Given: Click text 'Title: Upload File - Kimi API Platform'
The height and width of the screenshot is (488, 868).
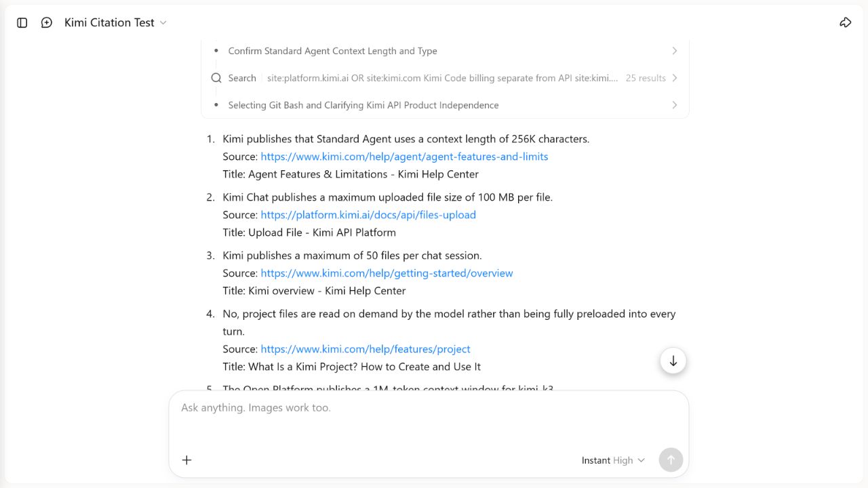Looking at the screenshot, I should (309, 232).
